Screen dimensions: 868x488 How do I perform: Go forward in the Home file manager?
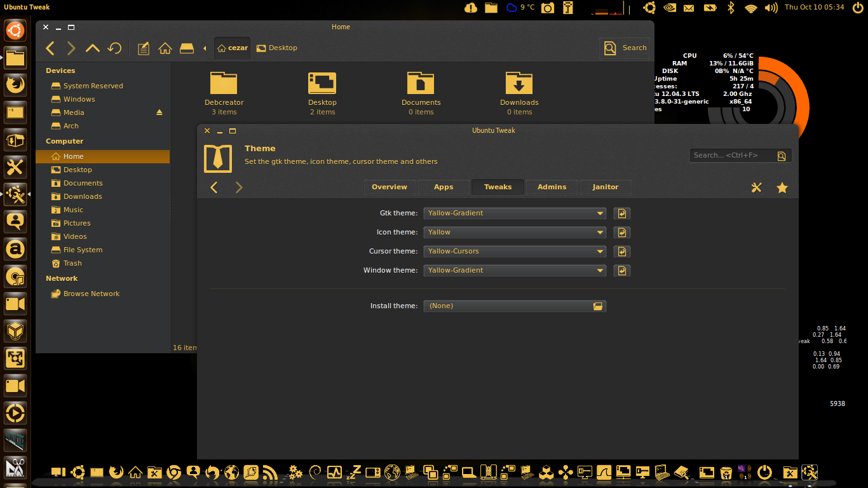(x=71, y=48)
